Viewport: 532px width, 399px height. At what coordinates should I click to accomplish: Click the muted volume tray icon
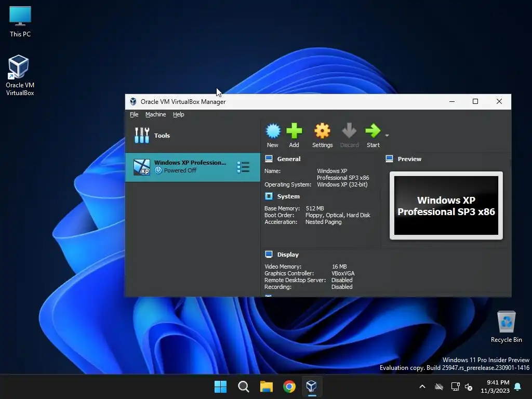click(469, 387)
